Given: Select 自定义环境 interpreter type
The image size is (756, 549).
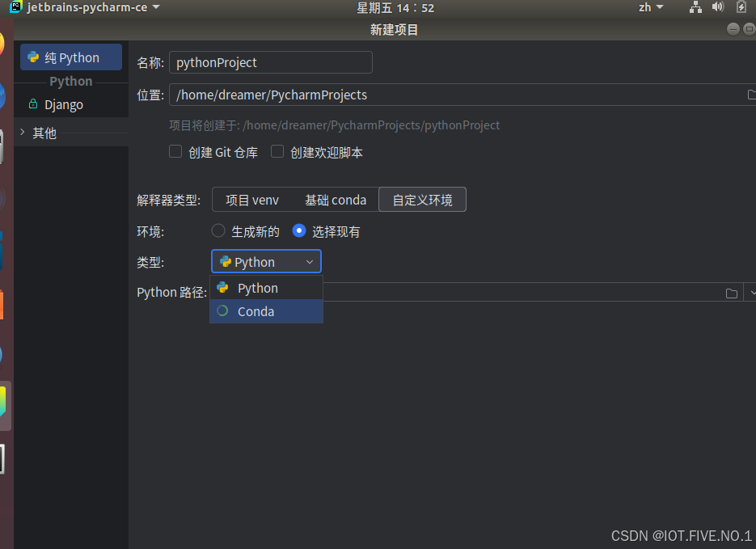Looking at the screenshot, I should point(422,200).
